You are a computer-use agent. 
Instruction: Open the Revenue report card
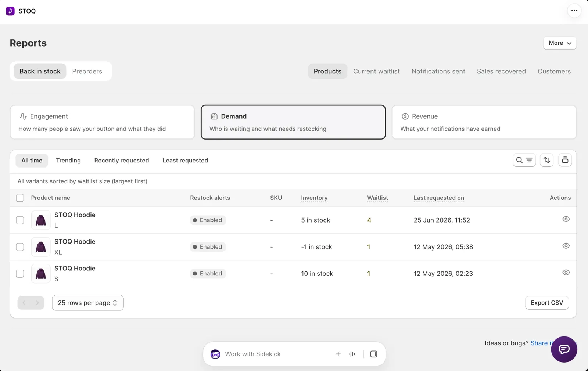point(484,122)
